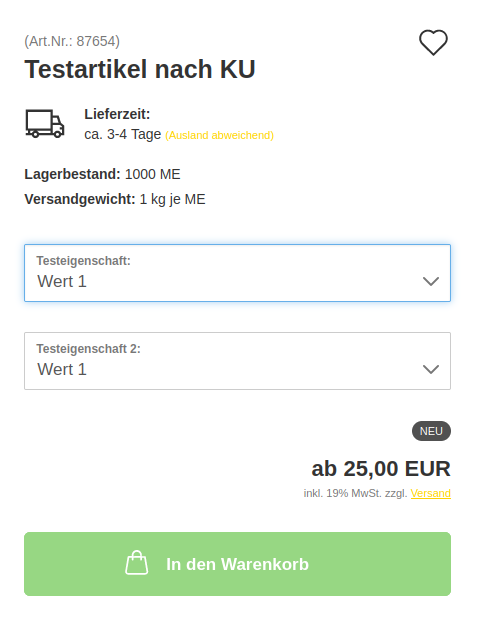
Task: Open the Testeigenschaft 2 select field
Action: click(x=238, y=361)
